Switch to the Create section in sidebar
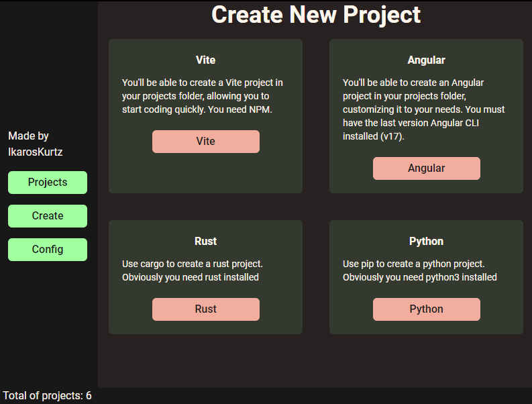Screen dimensions: 532x404 pos(48,216)
